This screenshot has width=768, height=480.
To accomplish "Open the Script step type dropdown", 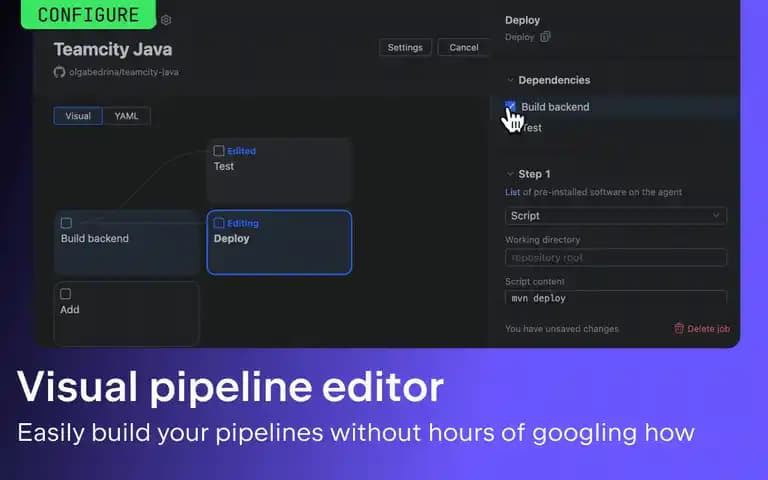I will [x=616, y=216].
